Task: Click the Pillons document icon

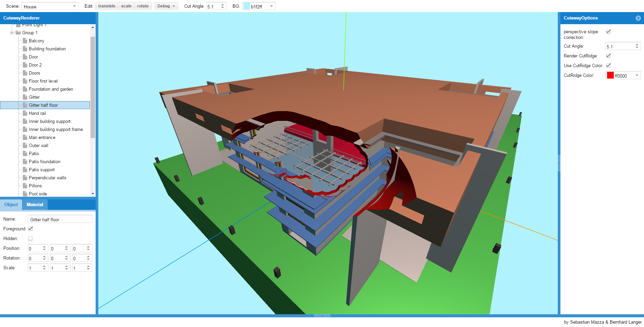Action: coord(25,186)
